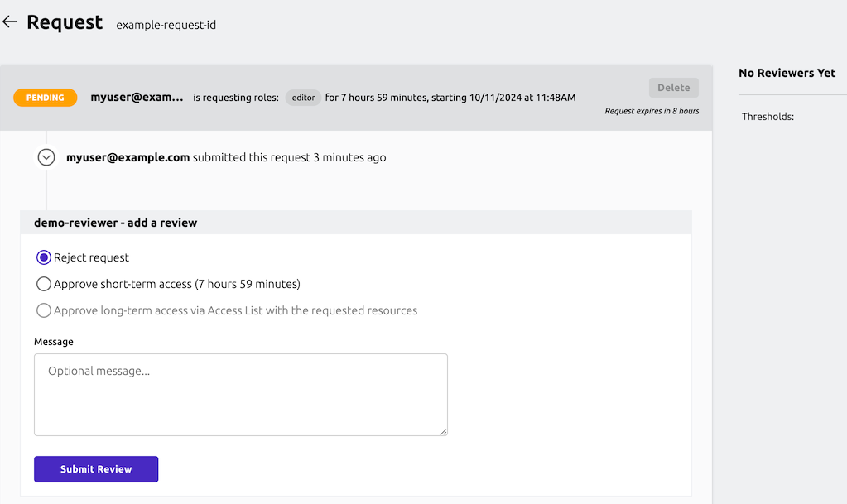Click the back arrow beside Request
Screen dimensions: 847x504
pyautogui.click(x=10, y=22)
